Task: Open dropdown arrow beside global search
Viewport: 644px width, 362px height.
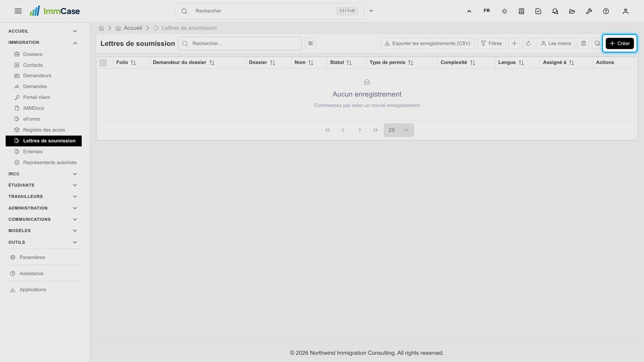Action: 371,11
